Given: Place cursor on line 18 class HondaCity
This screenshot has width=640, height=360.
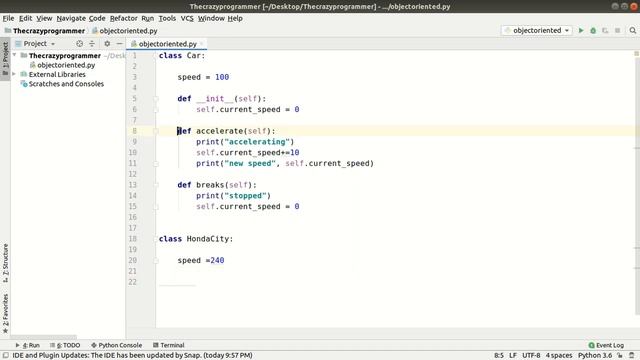Looking at the screenshot, I should [x=196, y=239].
